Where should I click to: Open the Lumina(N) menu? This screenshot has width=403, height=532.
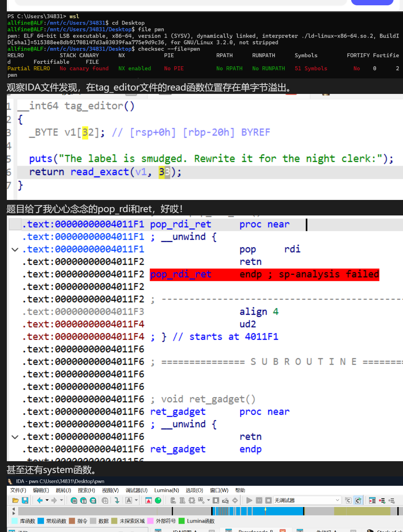click(167, 490)
